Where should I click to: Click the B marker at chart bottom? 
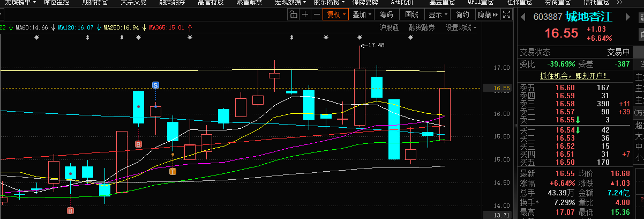(70, 211)
